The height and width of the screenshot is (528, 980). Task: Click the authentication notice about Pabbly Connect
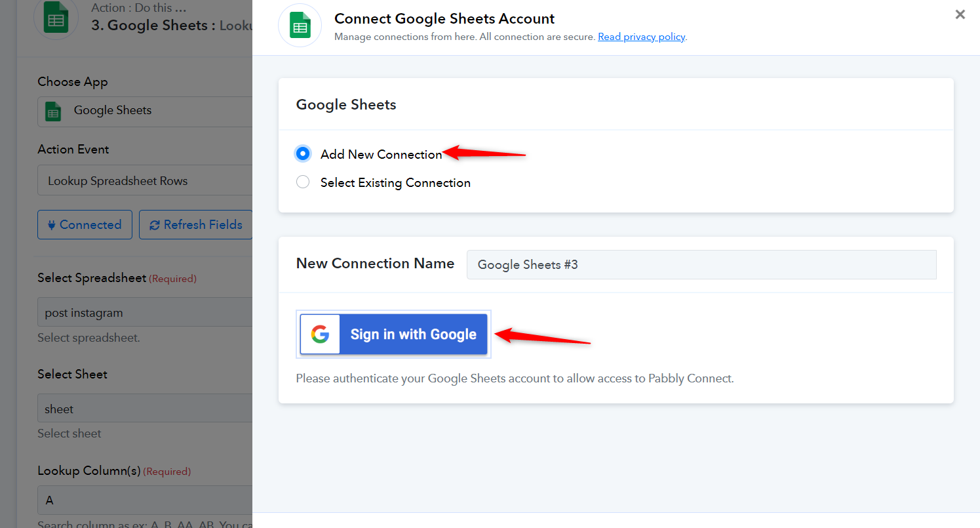[515, 378]
